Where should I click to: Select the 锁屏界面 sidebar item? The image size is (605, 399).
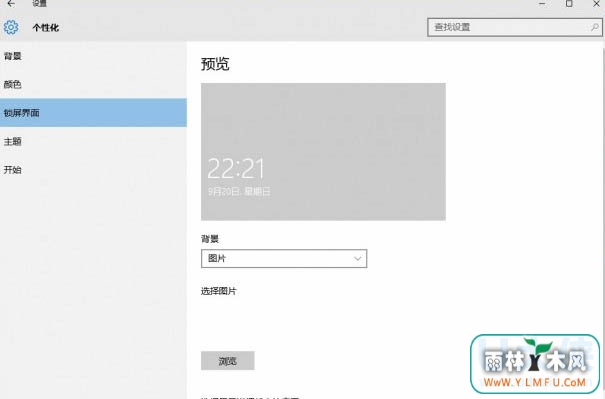click(93, 113)
